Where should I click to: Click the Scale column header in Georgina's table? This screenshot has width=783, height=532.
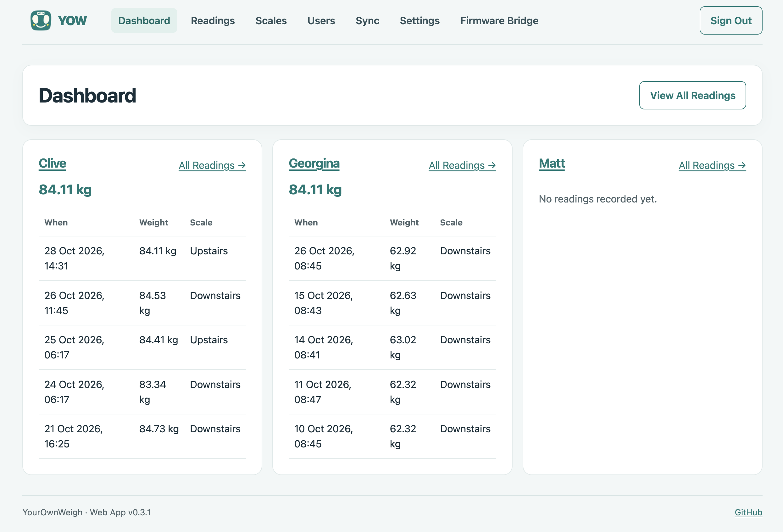[451, 222]
